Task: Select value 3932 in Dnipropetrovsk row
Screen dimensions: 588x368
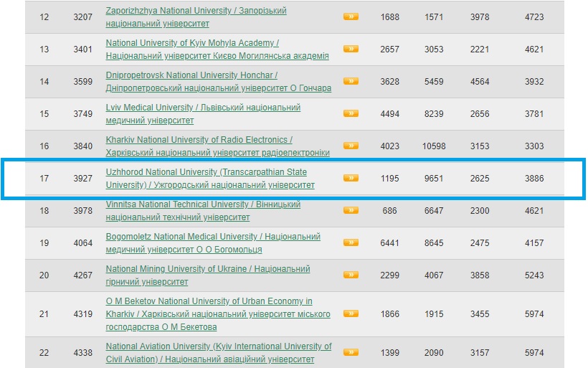Action: 534,82
